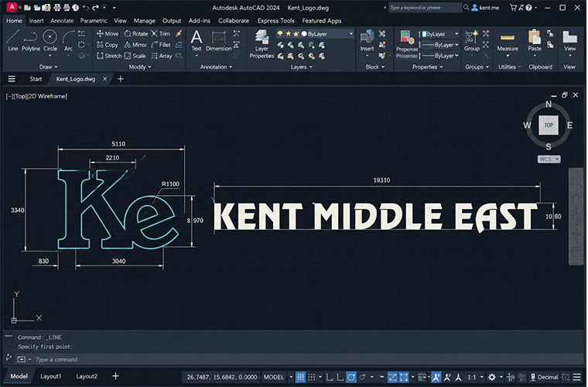The width and height of the screenshot is (588, 387).
Task: Choose the Arc tool
Action: tap(68, 40)
